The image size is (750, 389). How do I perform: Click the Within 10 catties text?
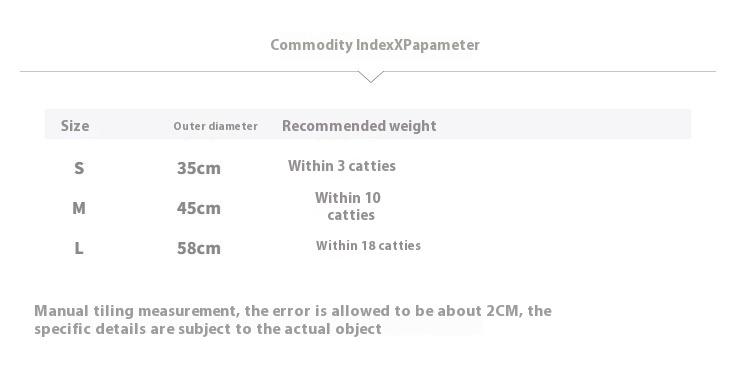(348, 206)
